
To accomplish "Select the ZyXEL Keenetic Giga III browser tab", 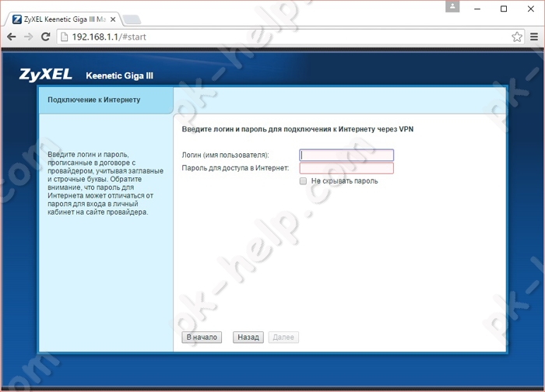I will pyautogui.click(x=65, y=19).
